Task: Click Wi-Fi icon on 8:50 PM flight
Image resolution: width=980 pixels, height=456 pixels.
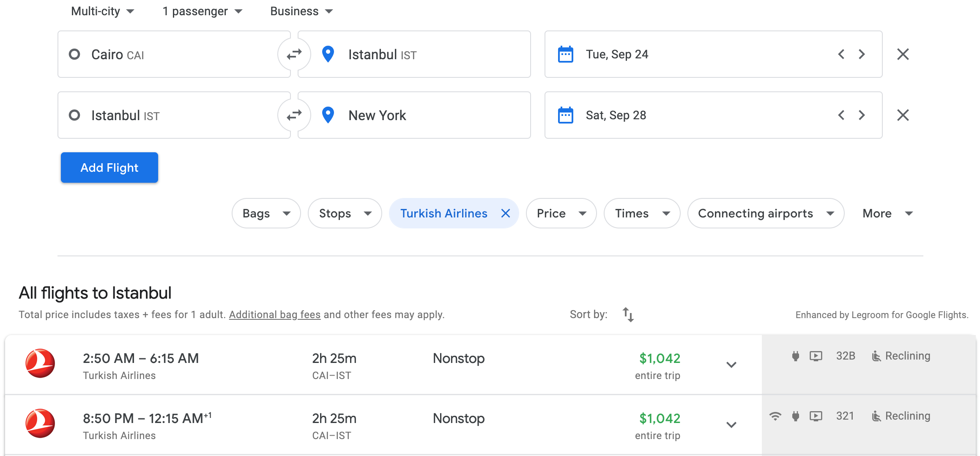Action: point(775,416)
